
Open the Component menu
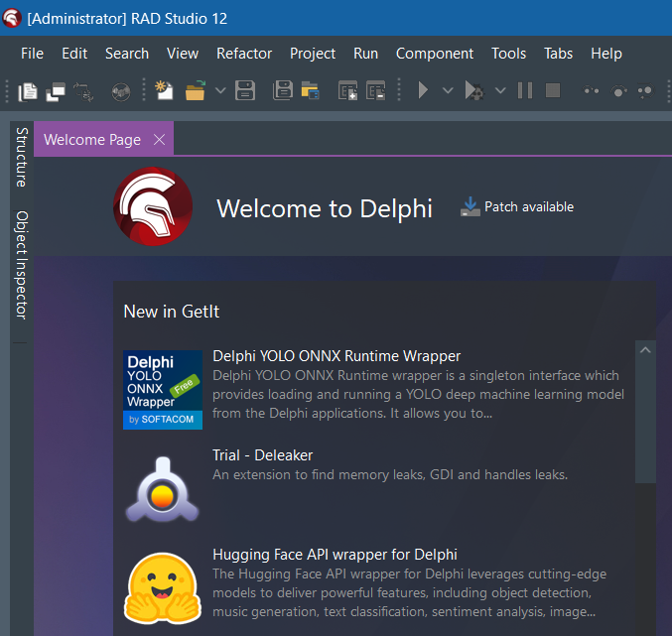[435, 54]
